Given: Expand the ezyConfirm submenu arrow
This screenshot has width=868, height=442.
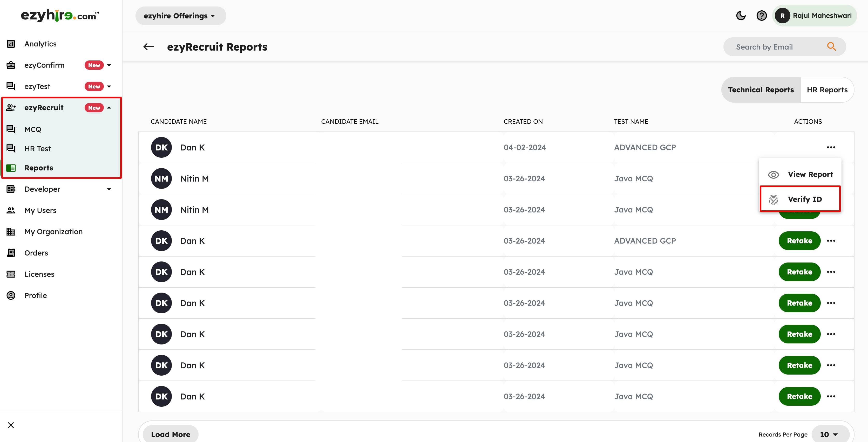Looking at the screenshot, I should point(109,65).
